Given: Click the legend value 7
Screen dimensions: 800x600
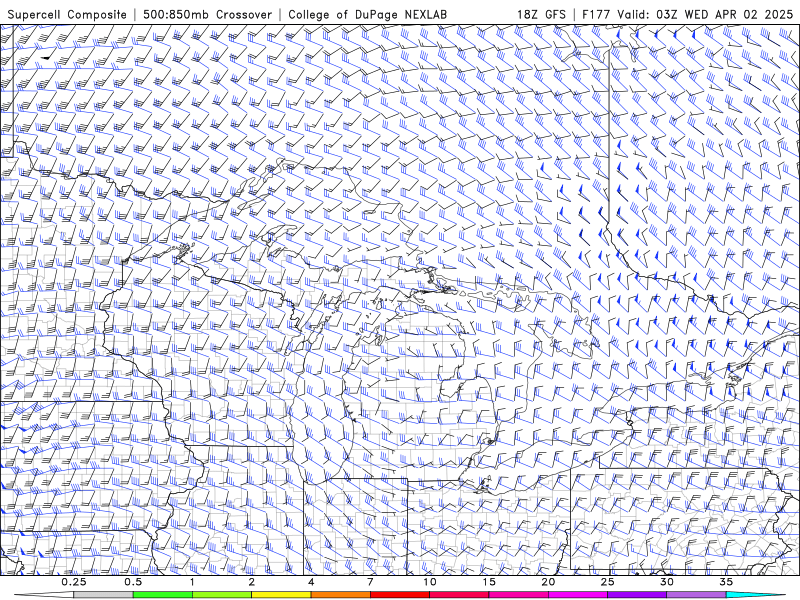Looking at the screenshot, I should [370, 582].
